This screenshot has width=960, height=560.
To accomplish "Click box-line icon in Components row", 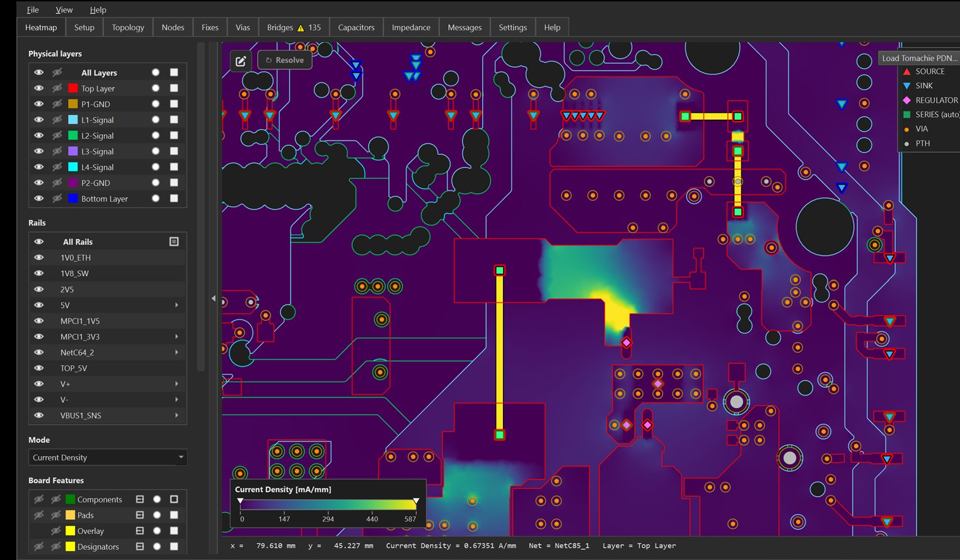I will [x=140, y=500].
